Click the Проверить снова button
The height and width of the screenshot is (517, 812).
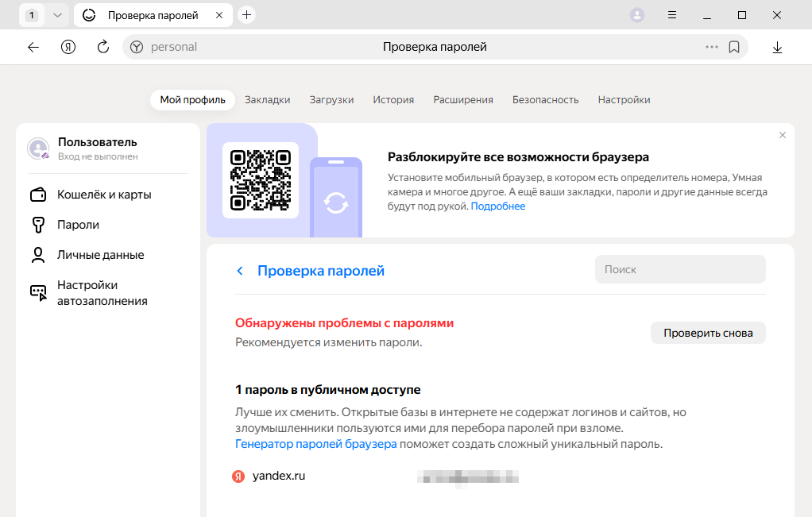click(x=708, y=333)
